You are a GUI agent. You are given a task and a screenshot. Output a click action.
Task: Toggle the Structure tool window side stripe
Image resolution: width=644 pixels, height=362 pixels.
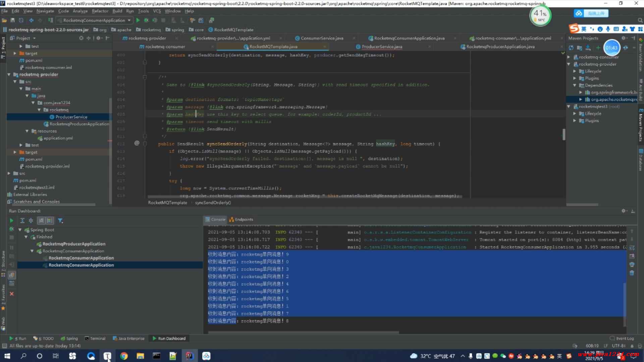point(3,264)
